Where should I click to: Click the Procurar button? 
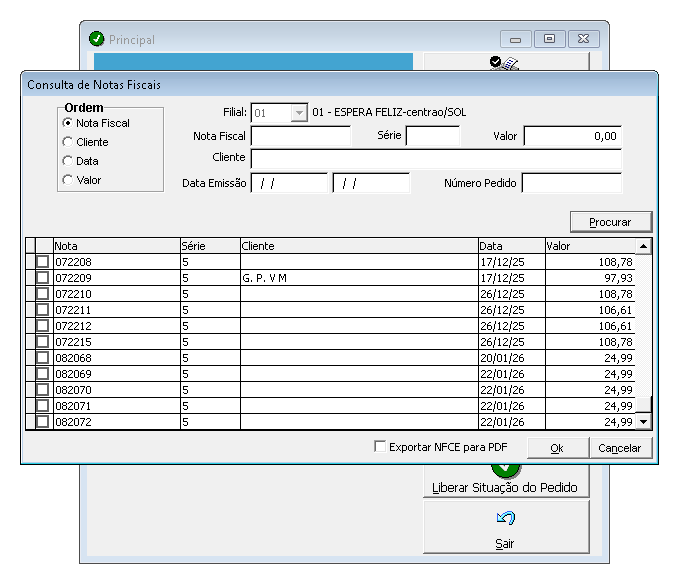pos(611,221)
